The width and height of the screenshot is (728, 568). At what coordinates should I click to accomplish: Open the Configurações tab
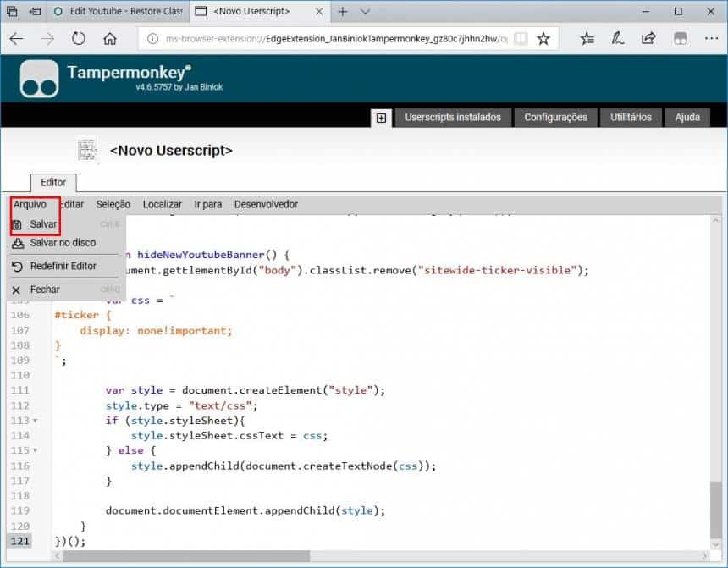point(556,117)
